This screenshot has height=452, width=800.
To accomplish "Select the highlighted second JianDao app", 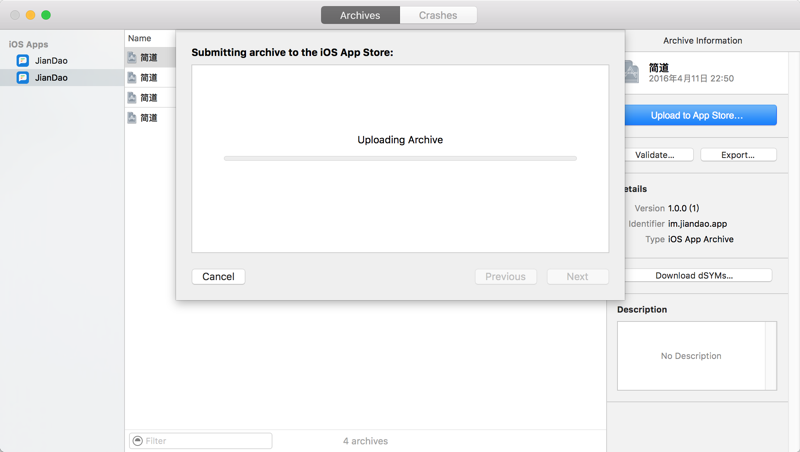I will coord(62,78).
